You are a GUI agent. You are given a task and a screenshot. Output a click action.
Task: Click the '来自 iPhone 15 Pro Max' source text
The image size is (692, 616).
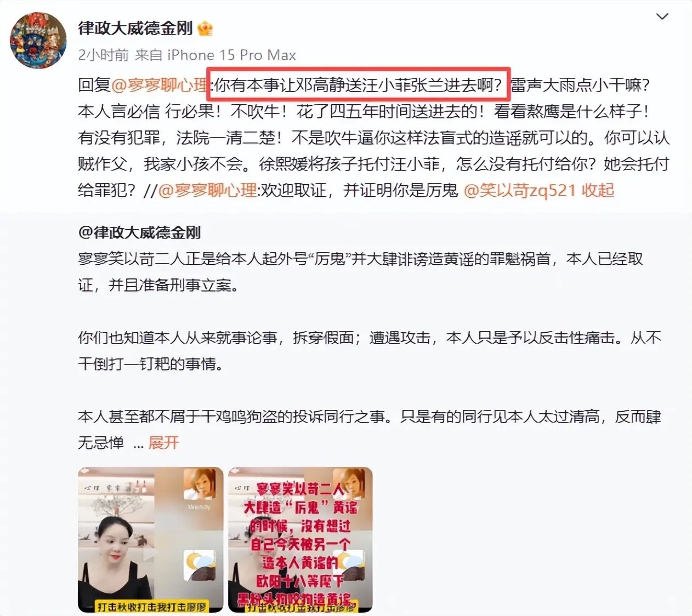[215, 55]
